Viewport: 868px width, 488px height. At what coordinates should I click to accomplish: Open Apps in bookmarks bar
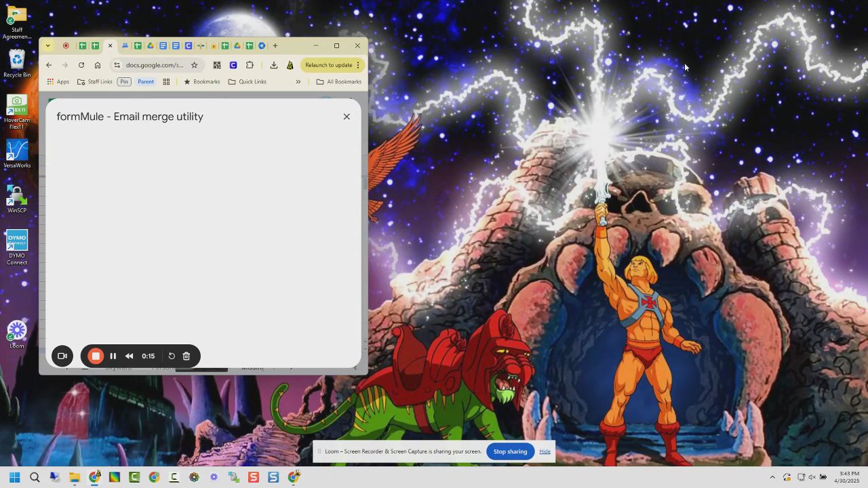(x=58, y=81)
